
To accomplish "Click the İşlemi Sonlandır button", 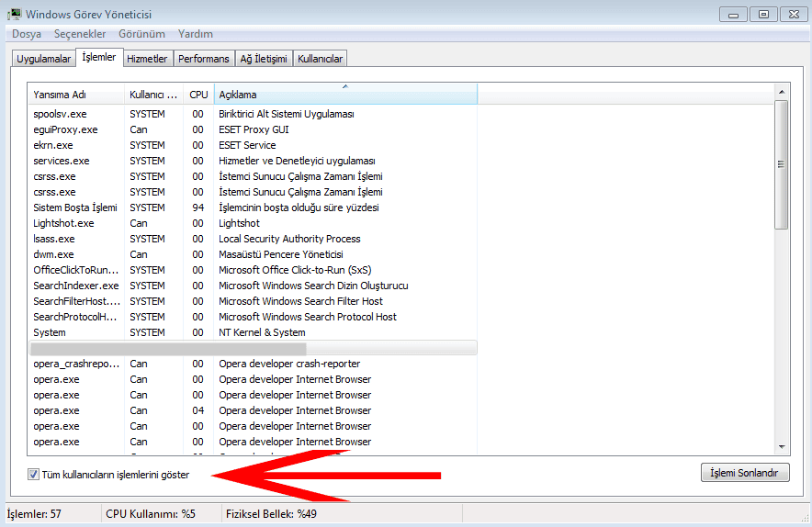I will click(x=744, y=473).
